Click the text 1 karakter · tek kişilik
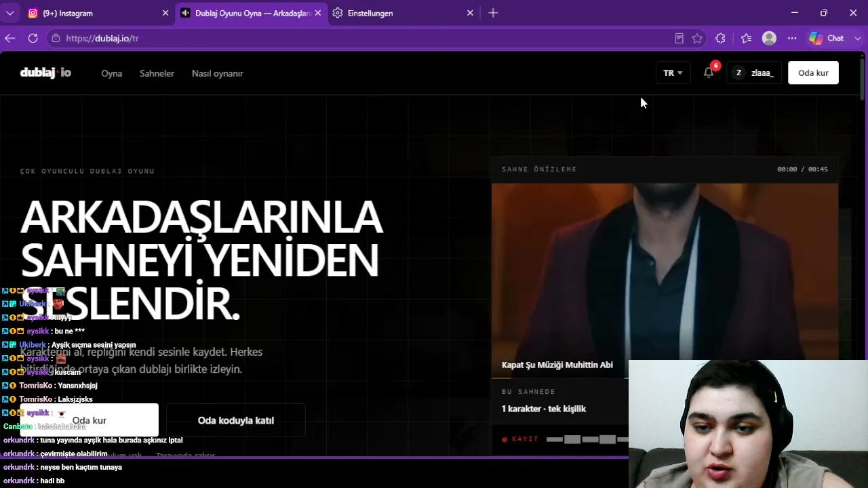The image size is (868, 488). [544, 409]
